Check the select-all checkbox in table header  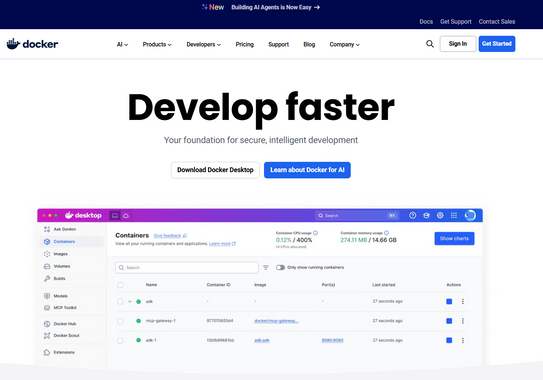[x=120, y=285]
